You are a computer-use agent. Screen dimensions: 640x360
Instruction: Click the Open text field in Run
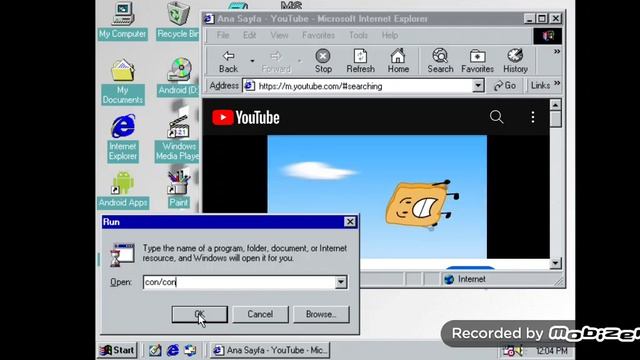pyautogui.click(x=239, y=282)
